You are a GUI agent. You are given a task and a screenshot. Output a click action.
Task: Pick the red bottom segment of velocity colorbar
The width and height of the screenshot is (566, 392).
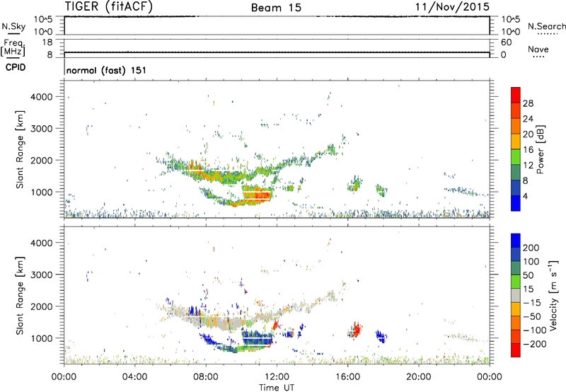coord(516,350)
